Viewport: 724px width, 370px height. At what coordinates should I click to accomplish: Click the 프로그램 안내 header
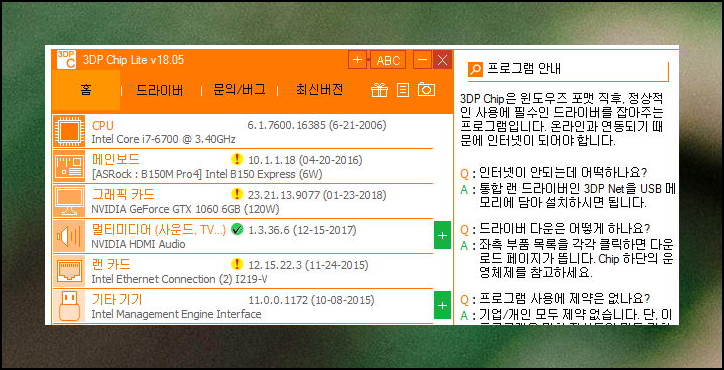[524, 69]
